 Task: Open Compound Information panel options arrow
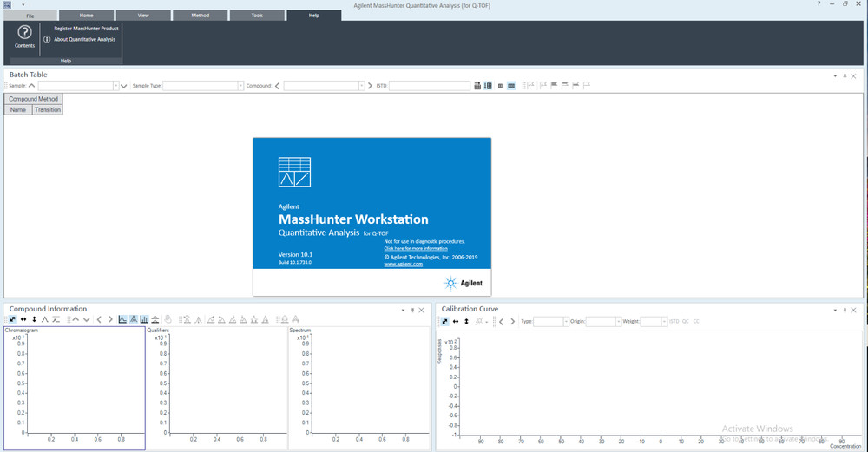point(403,311)
